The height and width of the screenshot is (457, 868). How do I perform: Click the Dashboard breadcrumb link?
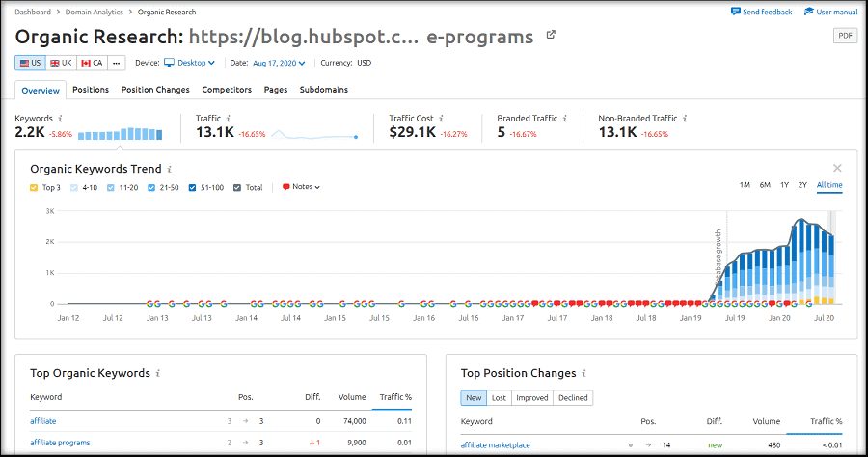pos(33,13)
